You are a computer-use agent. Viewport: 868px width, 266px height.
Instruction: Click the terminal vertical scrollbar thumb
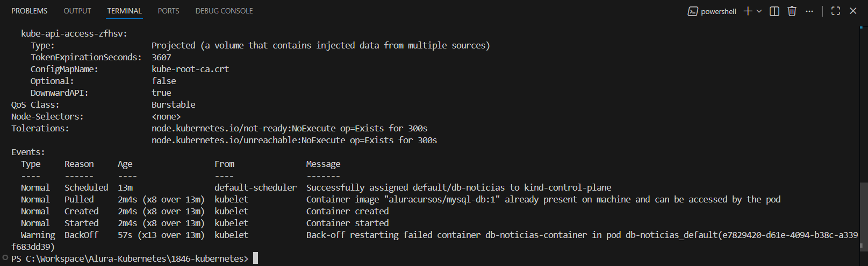tap(864, 215)
